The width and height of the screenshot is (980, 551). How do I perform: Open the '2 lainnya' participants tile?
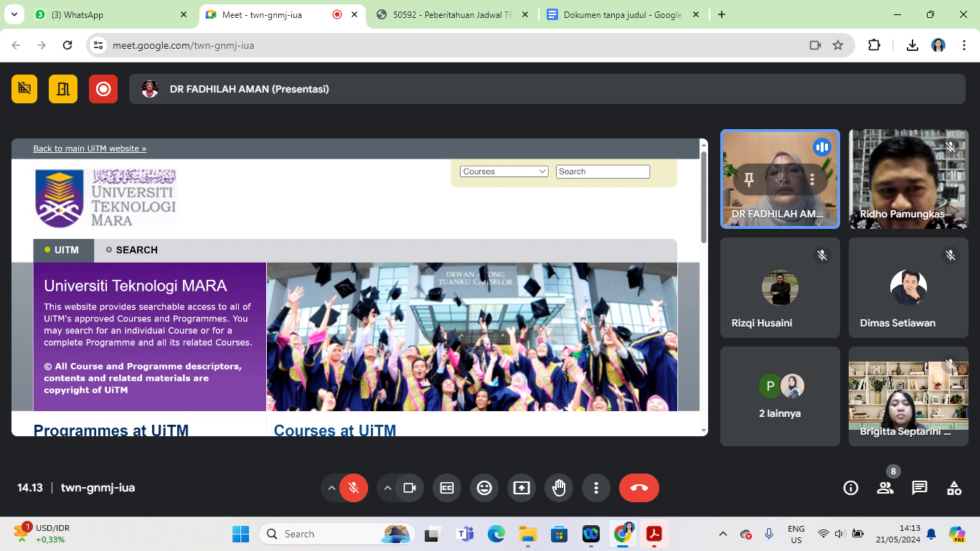click(780, 397)
